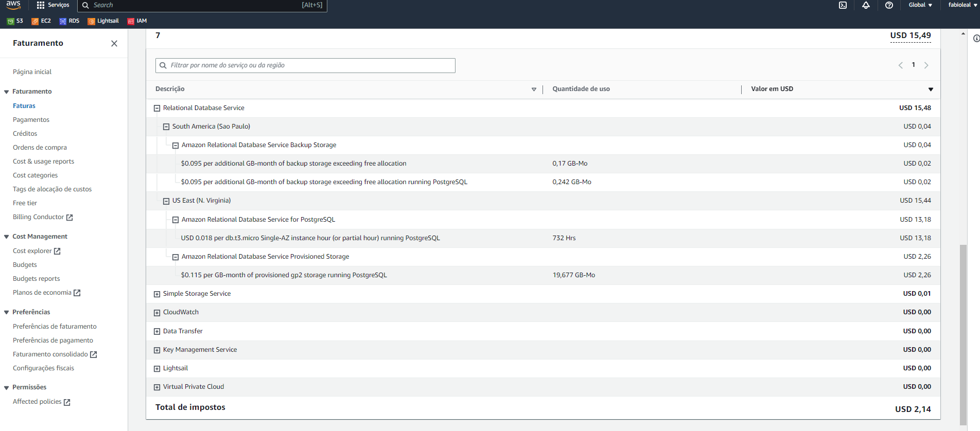Open the AWS home logo
Screen dimensions: 980x431
coord(13,5)
